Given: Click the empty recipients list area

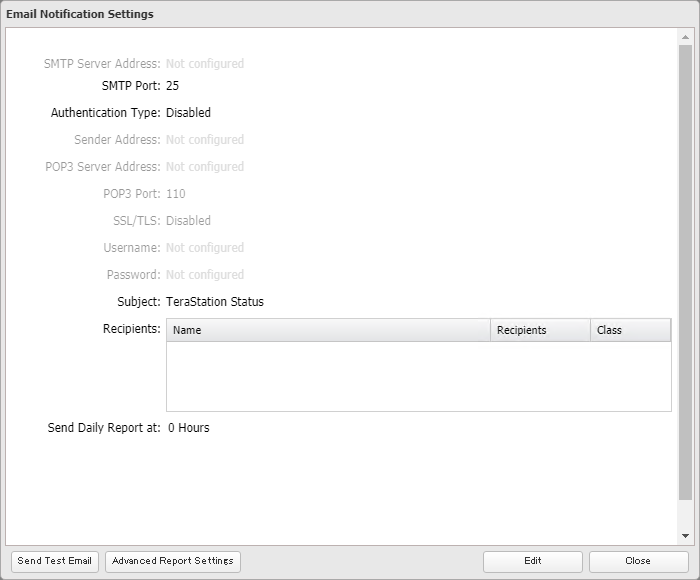Looking at the screenshot, I should (x=418, y=376).
